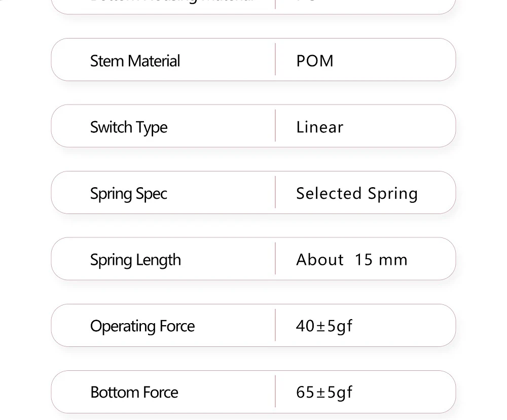
Task: Click the "Spring Spec" label
Action: coord(129,194)
